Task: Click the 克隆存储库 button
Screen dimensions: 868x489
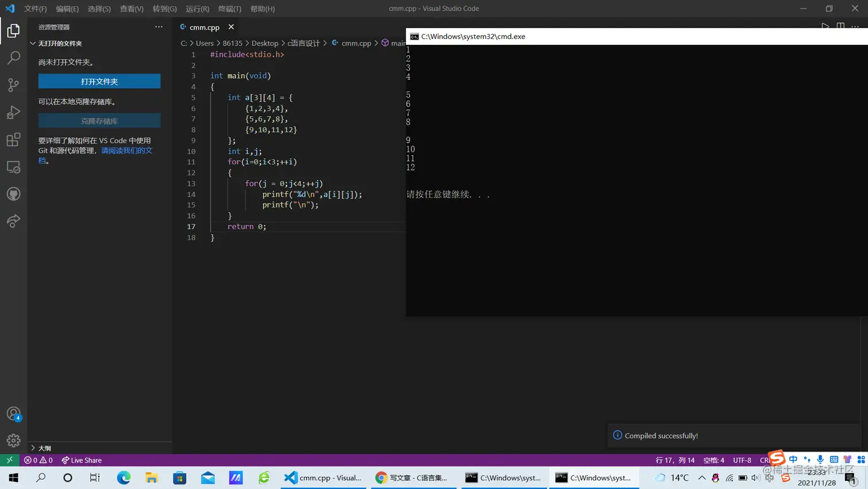Action: (99, 121)
